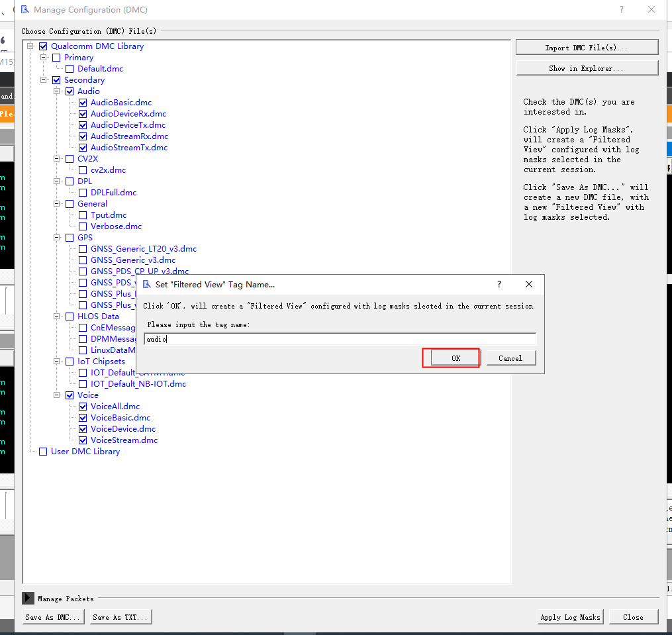Check the General checkbox
The height and width of the screenshot is (635, 672).
[x=70, y=204]
